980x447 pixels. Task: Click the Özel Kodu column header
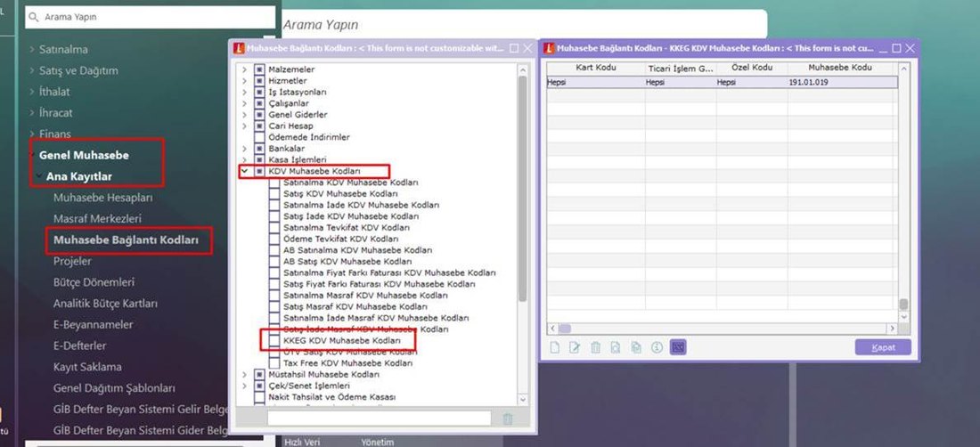click(752, 68)
